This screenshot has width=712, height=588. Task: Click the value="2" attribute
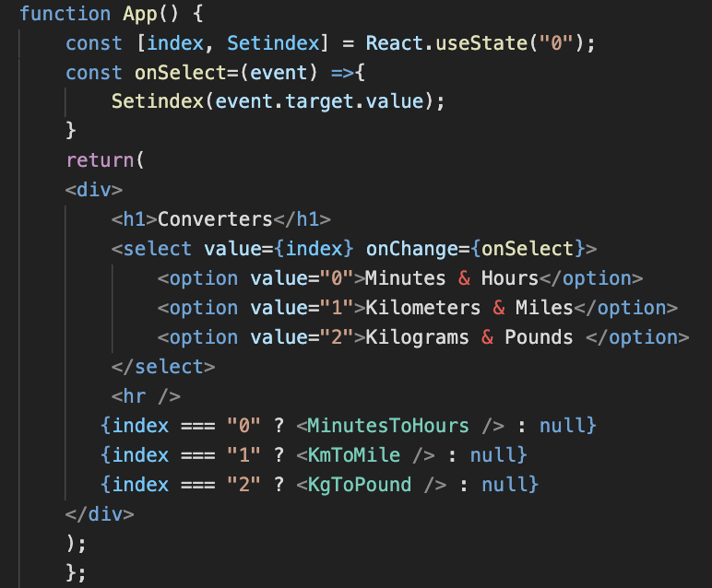302,337
